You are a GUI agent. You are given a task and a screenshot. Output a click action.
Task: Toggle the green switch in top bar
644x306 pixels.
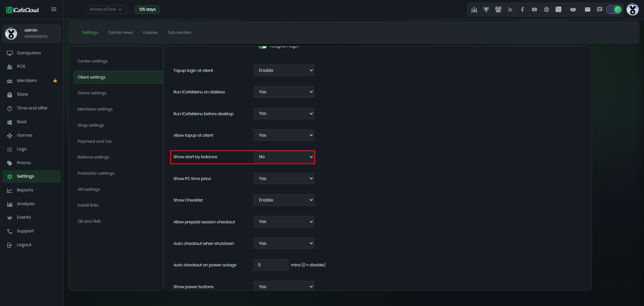pyautogui.click(x=614, y=10)
